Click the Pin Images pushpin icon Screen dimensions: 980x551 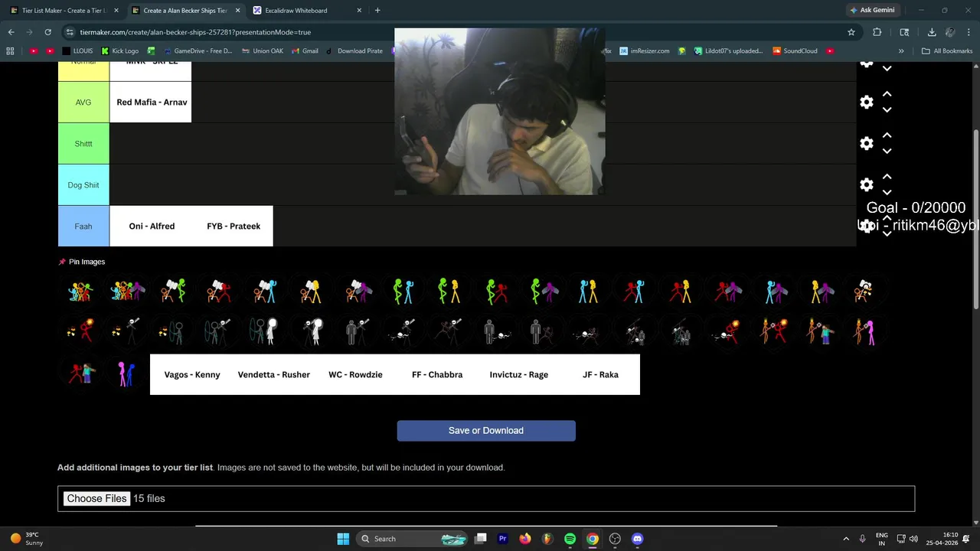click(62, 262)
